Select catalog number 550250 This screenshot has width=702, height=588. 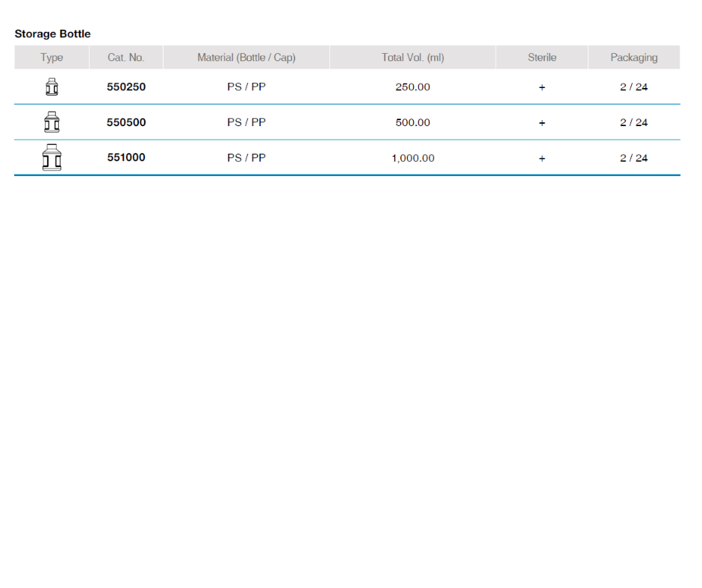pyautogui.click(x=126, y=87)
